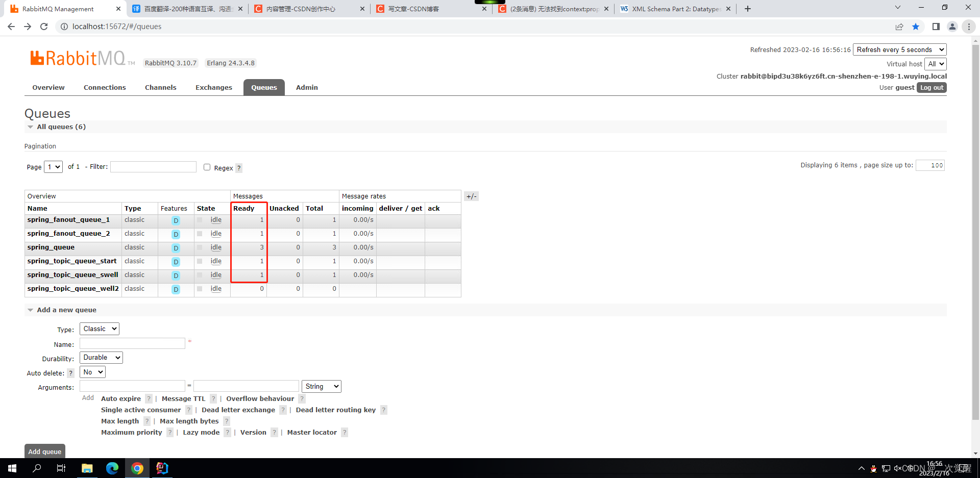Click the Log out button

tap(932, 87)
